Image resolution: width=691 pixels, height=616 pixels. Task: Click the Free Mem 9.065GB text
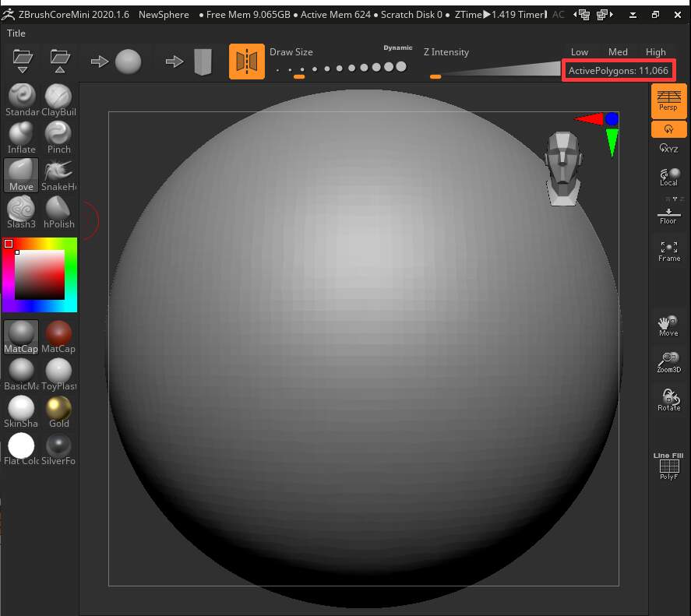click(248, 15)
